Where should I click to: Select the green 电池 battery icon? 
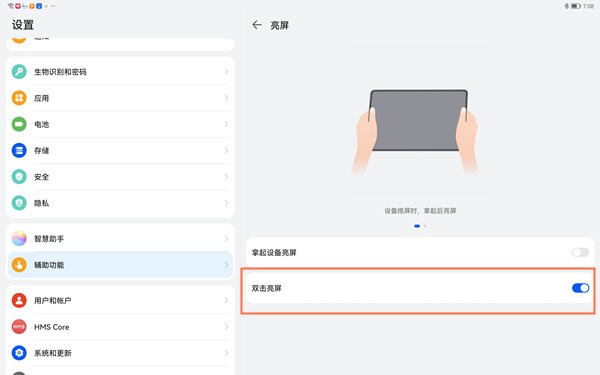coord(19,124)
